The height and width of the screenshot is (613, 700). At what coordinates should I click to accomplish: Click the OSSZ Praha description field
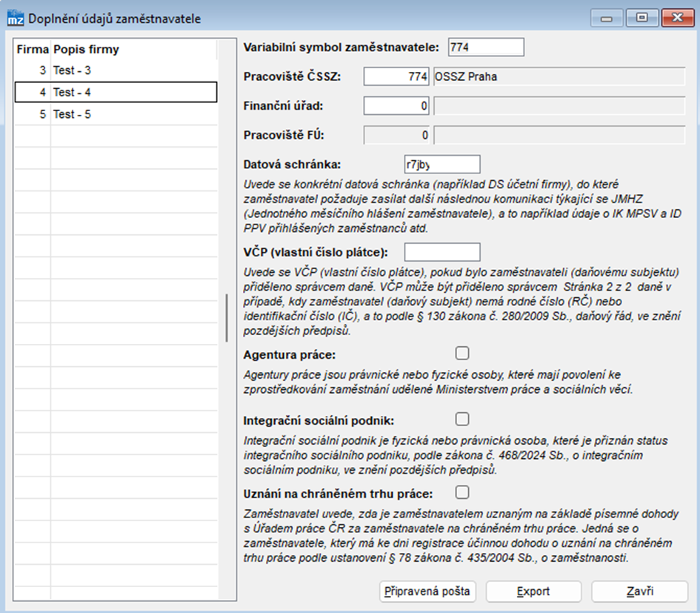tap(559, 76)
